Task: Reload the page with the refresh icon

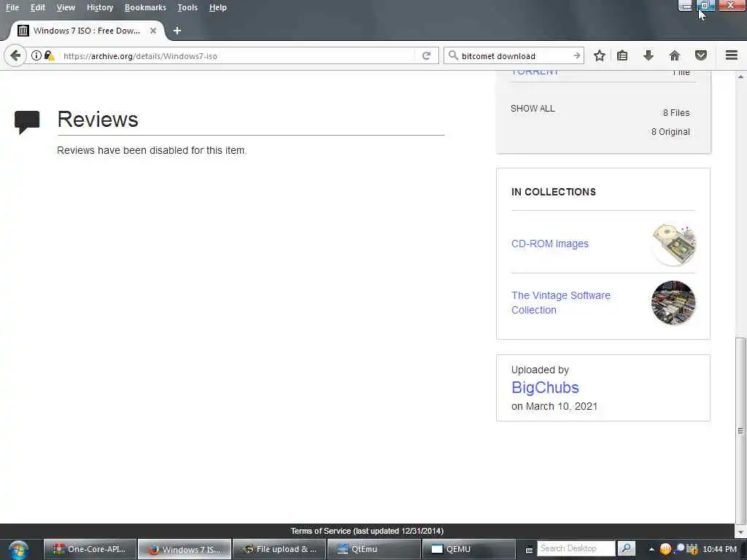Action: click(x=426, y=55)
